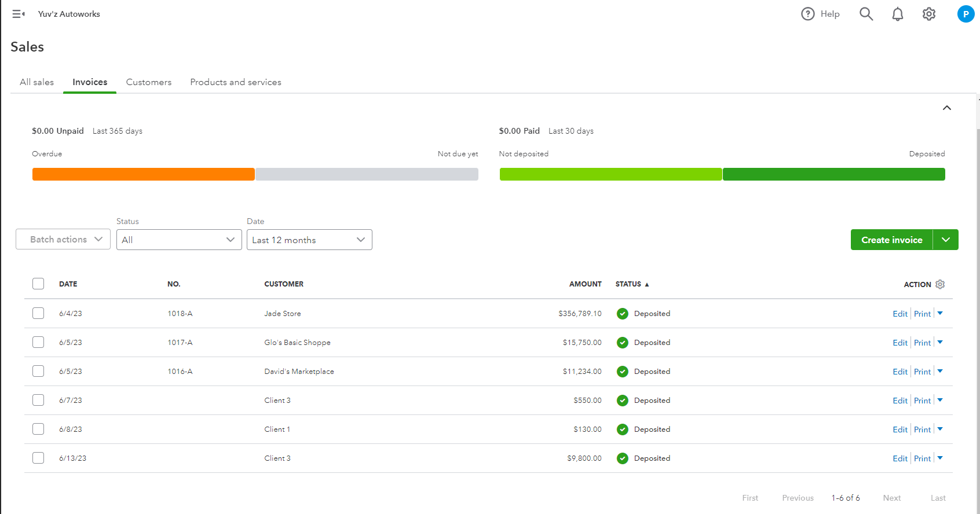980x514 pixels.
Task: Click the Create invoice button
Action: point(892,240)
